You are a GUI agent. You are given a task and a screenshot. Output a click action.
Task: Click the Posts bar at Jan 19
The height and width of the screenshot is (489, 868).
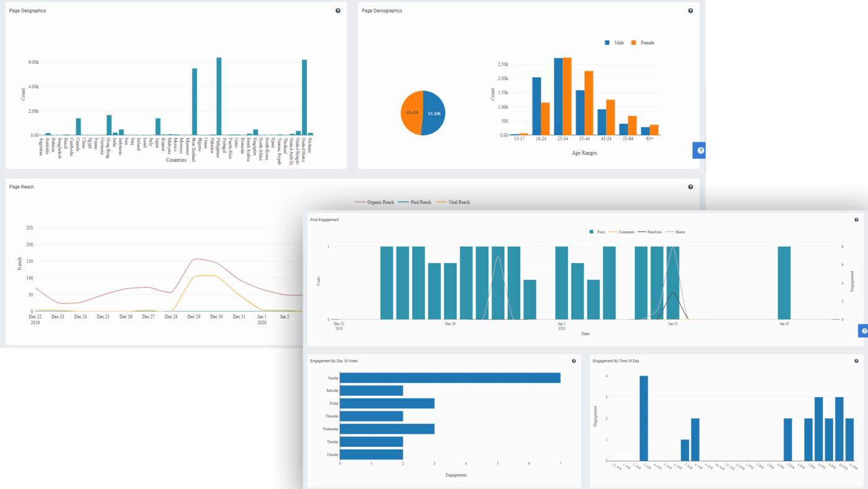click(784, 283)
